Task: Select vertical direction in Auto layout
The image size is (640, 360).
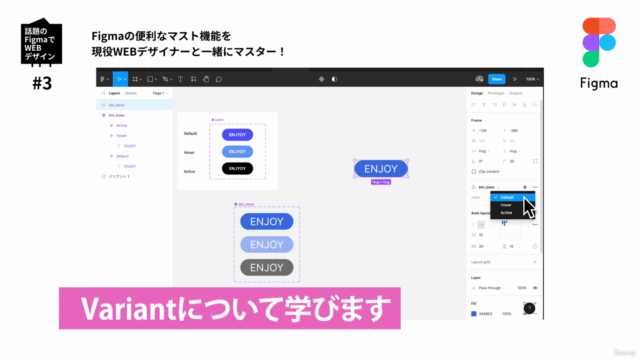Action: 474,224
